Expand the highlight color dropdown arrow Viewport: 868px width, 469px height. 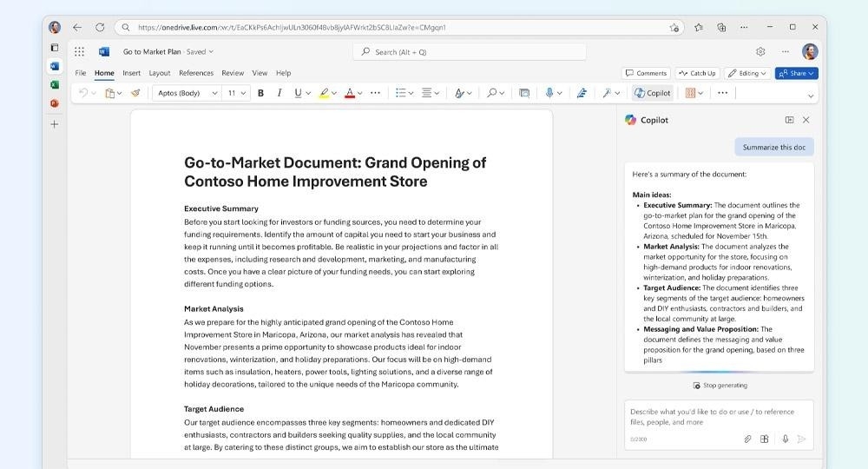(x=334, y=93)
